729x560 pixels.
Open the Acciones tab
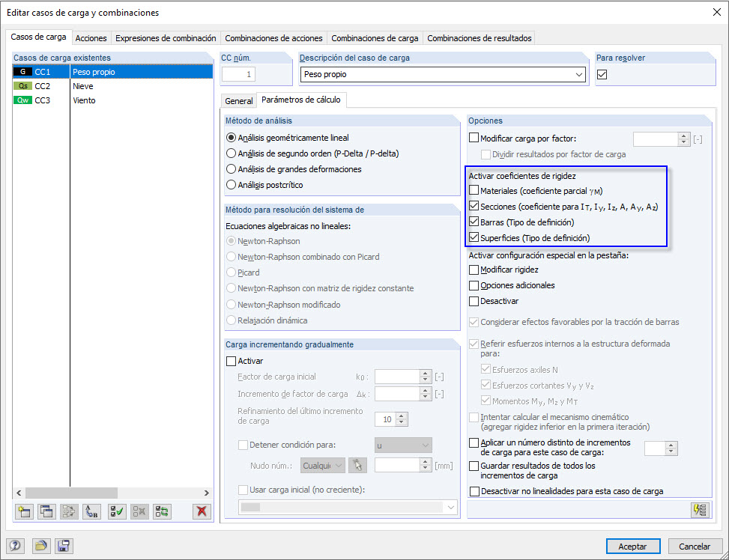coord(91,38)
